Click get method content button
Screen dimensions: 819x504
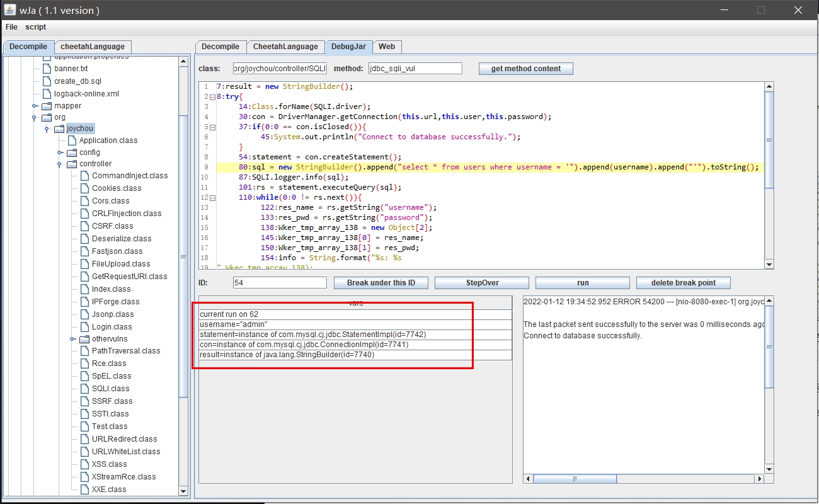coord(525,69)
